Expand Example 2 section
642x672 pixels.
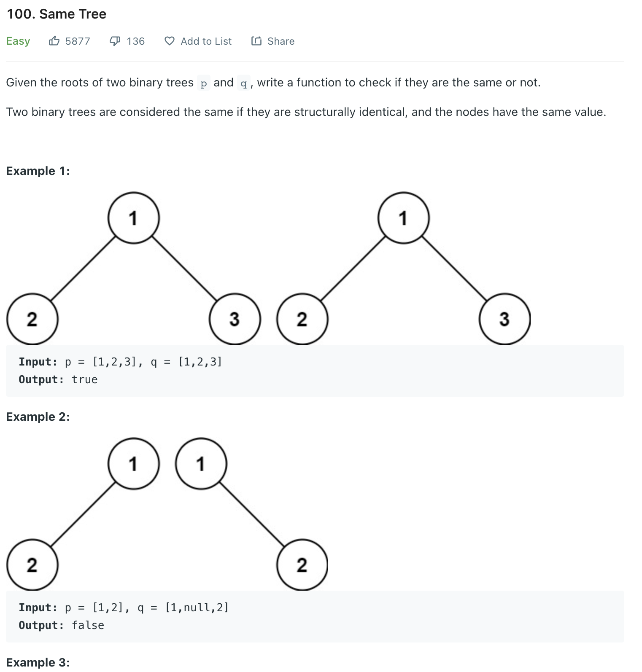(38, 417)
